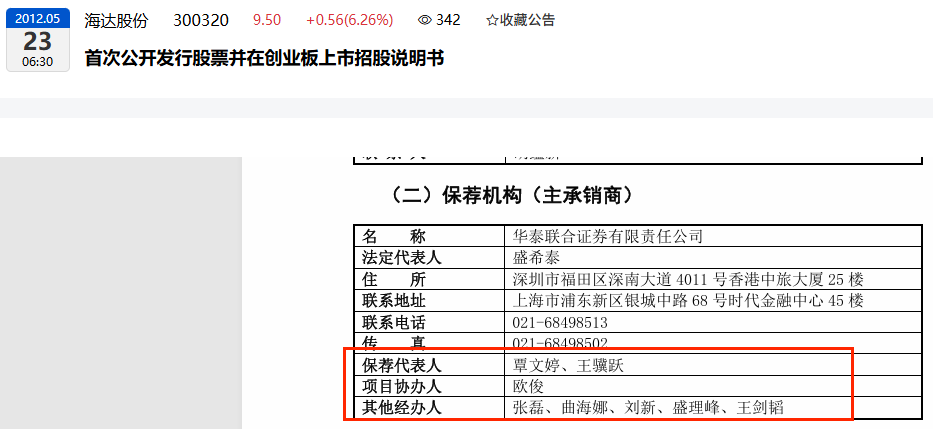This screenshot has width=933, height=429.
Task: Click the names 张磊、曲海娜、刘新、盛理峰、王剑韬
Action: click(x=648, y=408)
